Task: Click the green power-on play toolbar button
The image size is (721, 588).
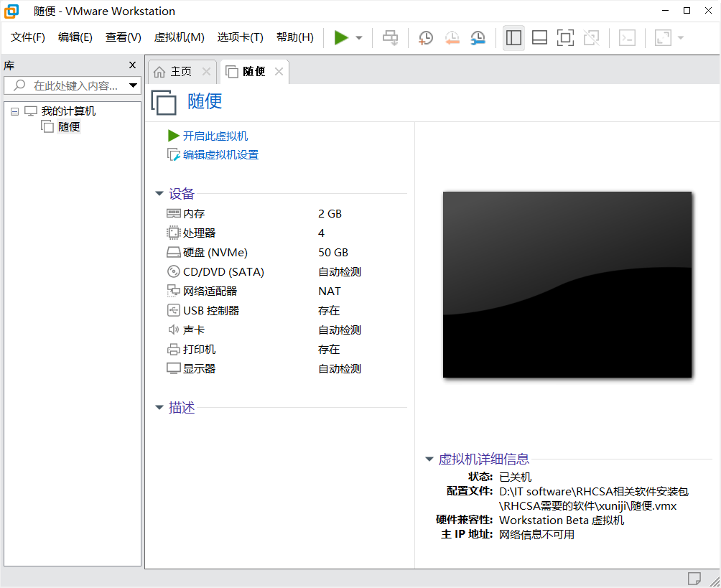Action: [340, 38]
